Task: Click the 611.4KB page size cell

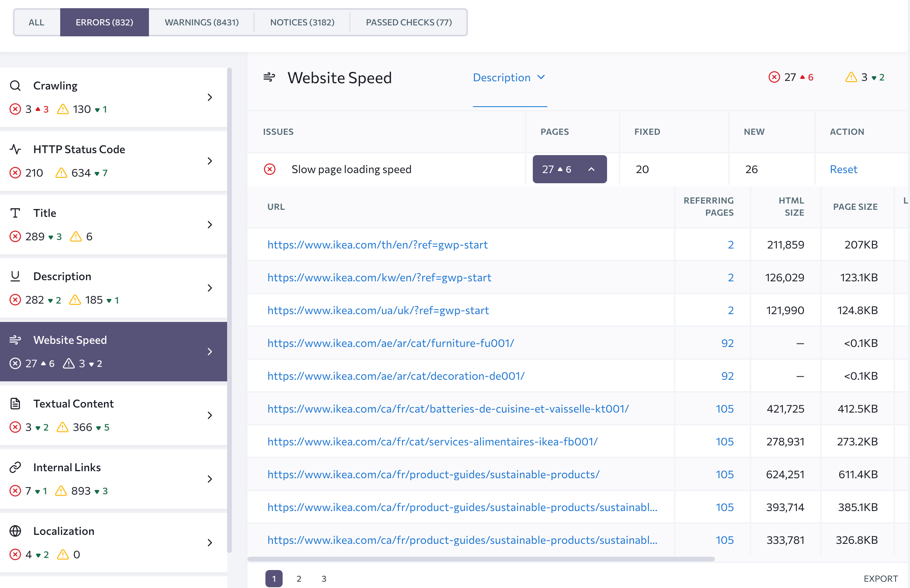Action: pyautogui.click(x=858, y=474)
